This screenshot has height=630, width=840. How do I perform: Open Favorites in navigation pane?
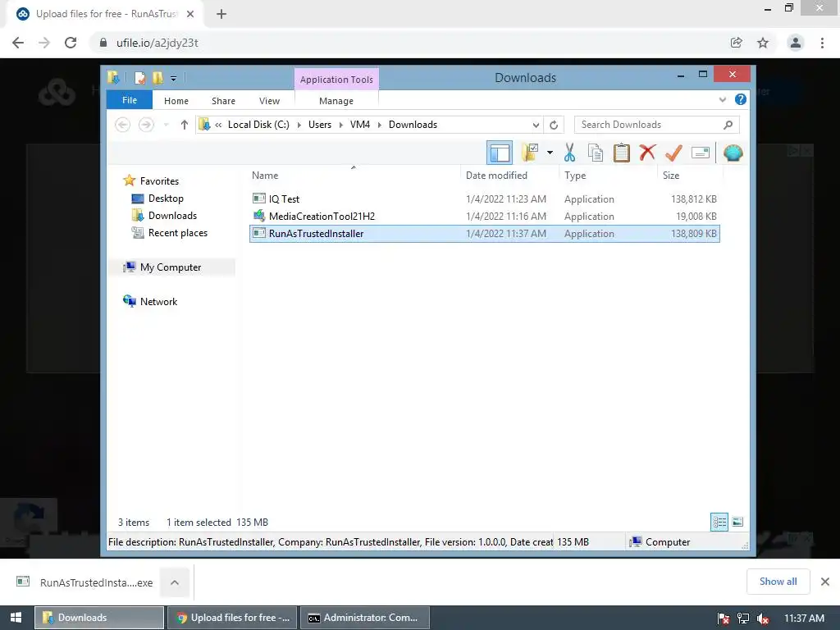click(x=159, y=181)
